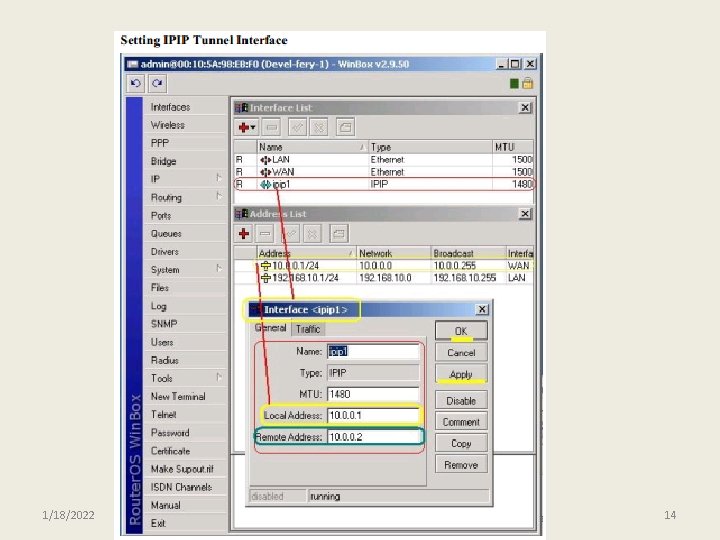Click the LAN ethernet interface icon
Viewport: 720px width, 540px height.
(x=265, y=160)
